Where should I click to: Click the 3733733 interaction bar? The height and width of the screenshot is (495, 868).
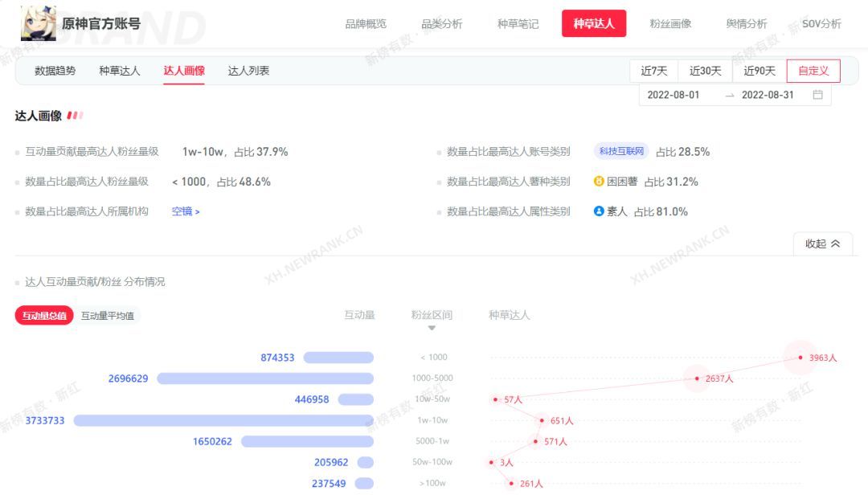tap(223, 421)
